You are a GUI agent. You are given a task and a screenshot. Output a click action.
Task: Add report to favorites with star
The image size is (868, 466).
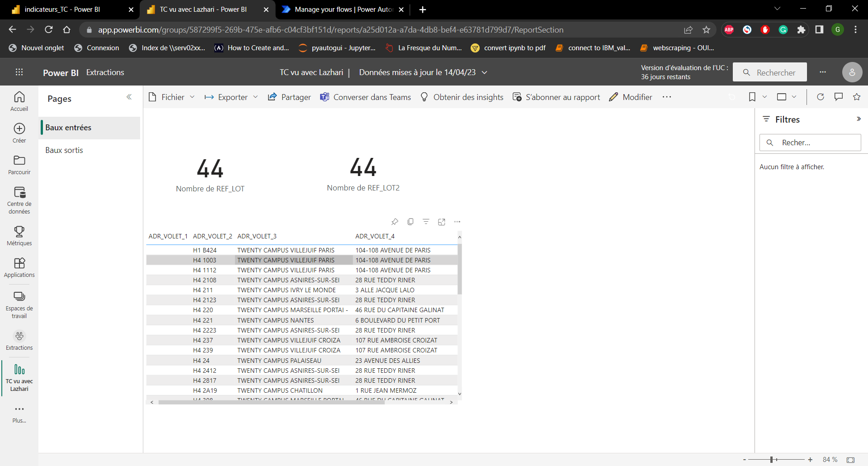coord(857,97)
